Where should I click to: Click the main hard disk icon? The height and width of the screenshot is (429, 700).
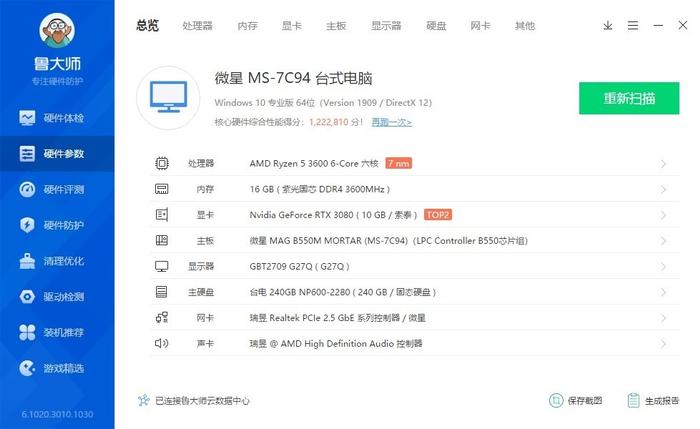(162, 292)
